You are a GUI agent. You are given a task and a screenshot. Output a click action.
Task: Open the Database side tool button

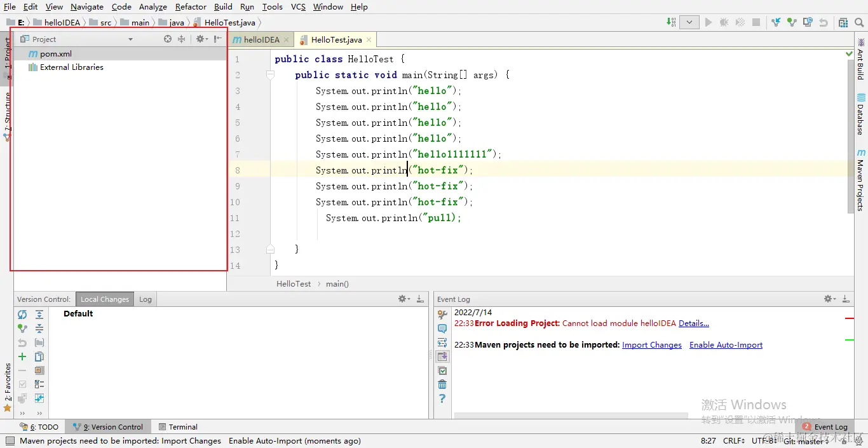click(861, 115)
